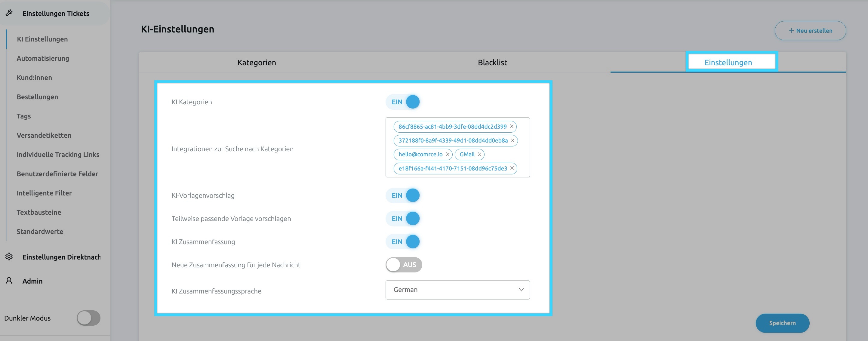Screen dimensions: 868x341
Task: Click inside the integrations multi-select field
Action: [x=506, y=154]
